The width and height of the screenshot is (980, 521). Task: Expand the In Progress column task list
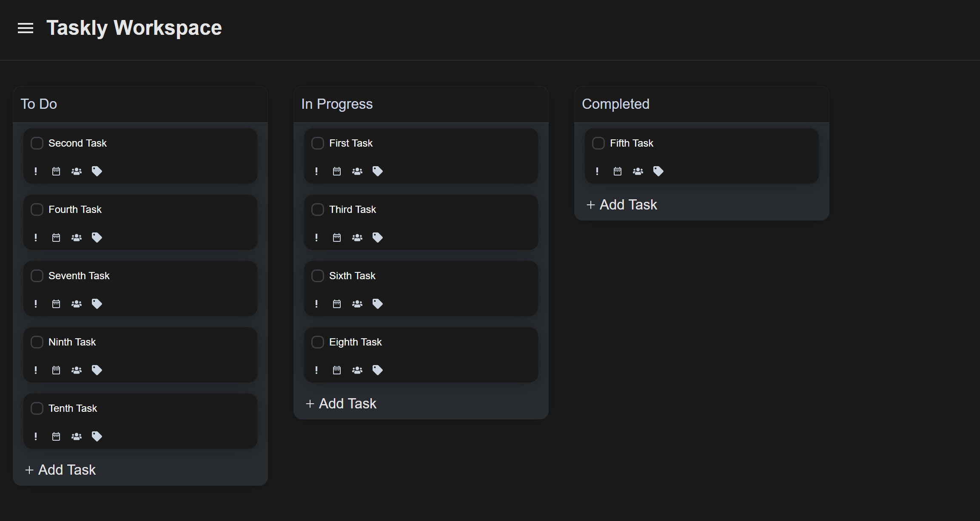click(x=336, y=104)
